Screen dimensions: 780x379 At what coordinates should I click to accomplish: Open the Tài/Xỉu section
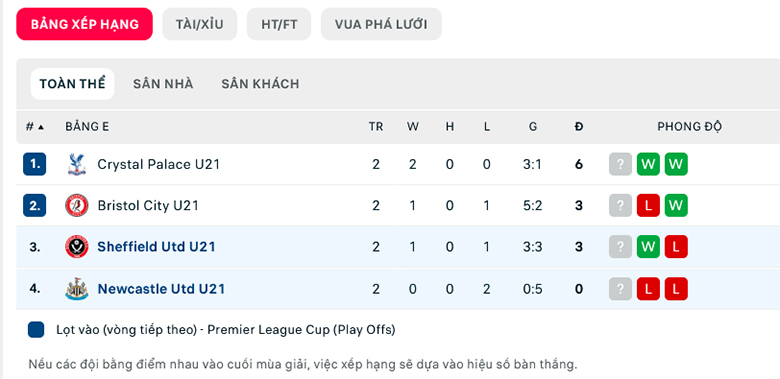click(x=199, y=24)
